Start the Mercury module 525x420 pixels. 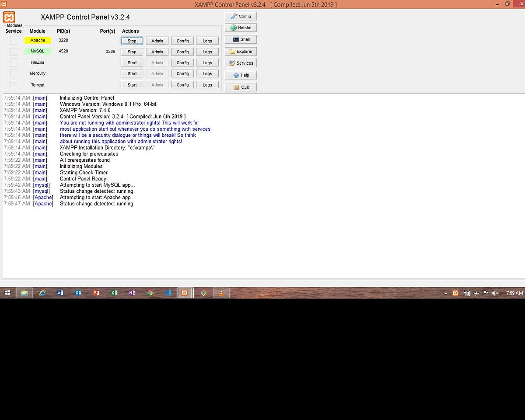132,73
